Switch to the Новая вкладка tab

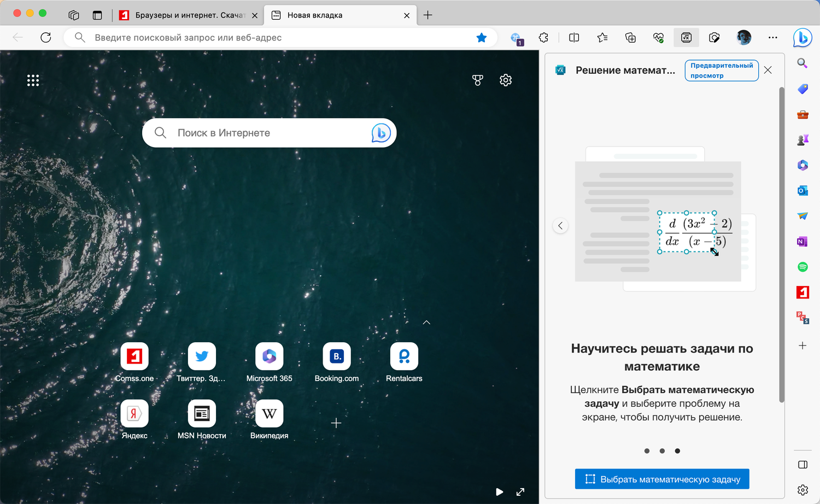[x=340, y=15]
